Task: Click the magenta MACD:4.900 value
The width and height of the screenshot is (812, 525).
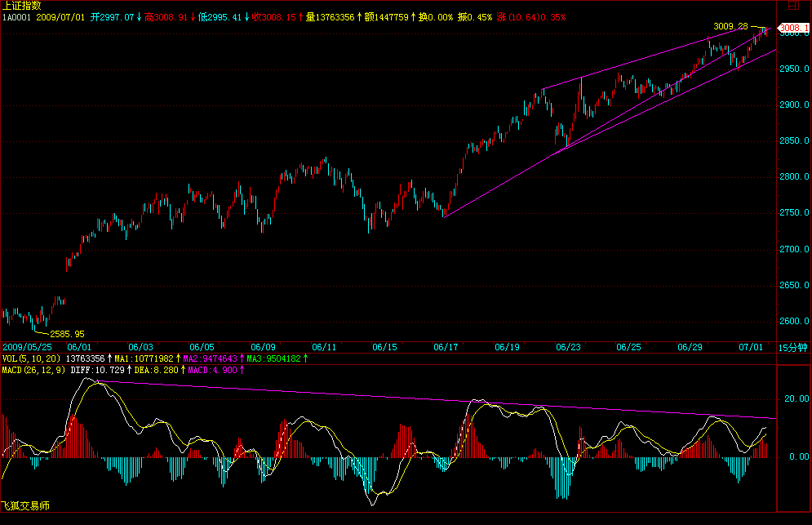Action: 212,370
